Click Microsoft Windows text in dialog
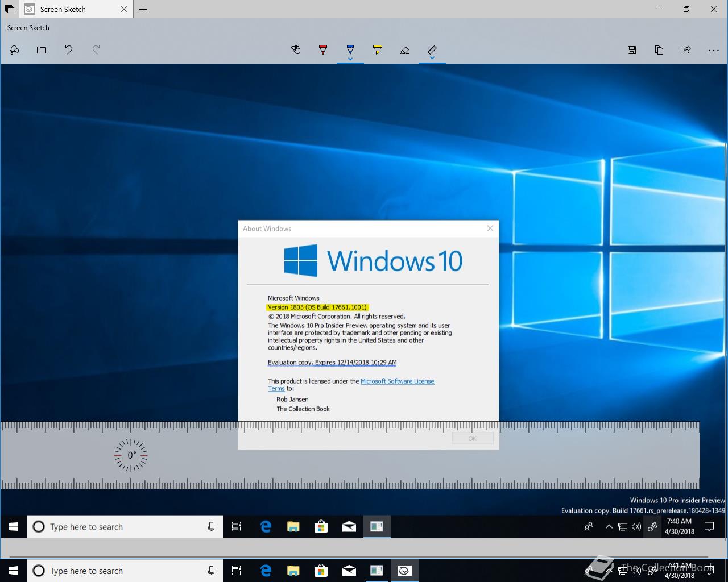Image resolution: width=728 pixels, height=582 pixels. (x=293, y=298)
